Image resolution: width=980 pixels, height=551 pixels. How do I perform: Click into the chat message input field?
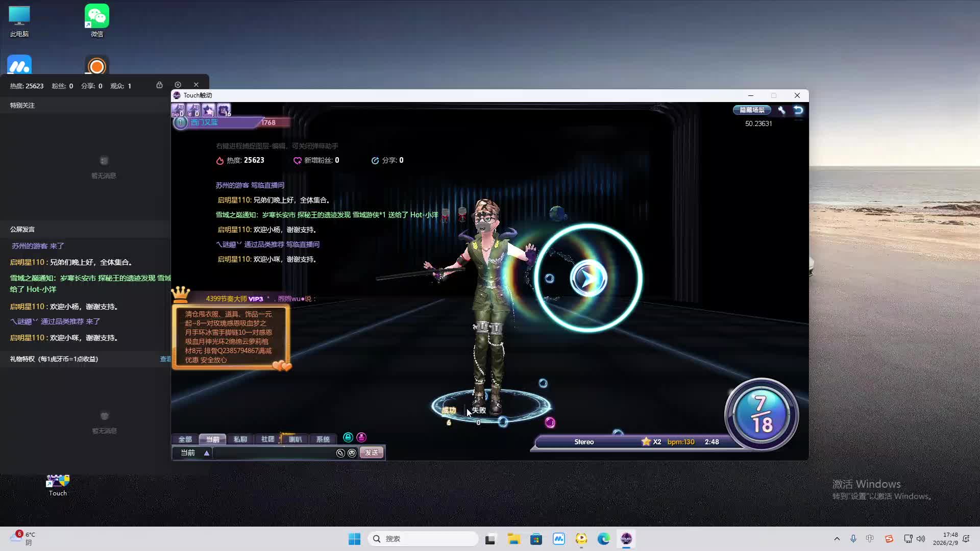(x=273, y=453)
